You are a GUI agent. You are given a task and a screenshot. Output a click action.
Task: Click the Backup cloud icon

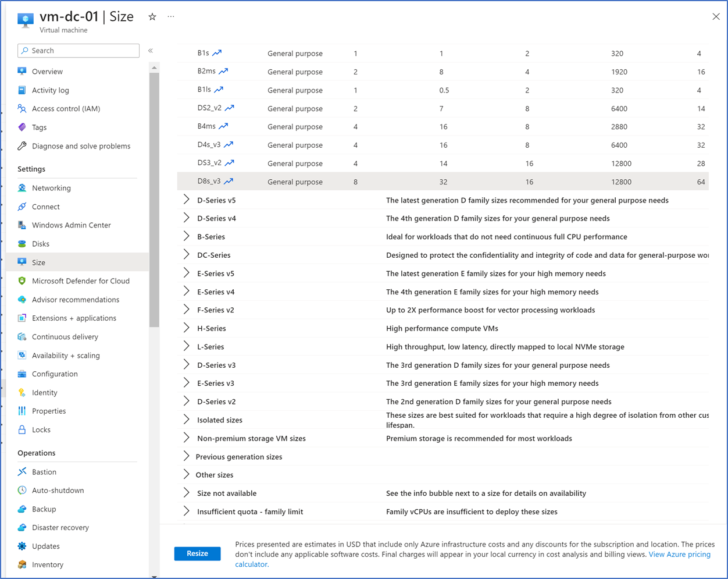[x=22, y=509]
